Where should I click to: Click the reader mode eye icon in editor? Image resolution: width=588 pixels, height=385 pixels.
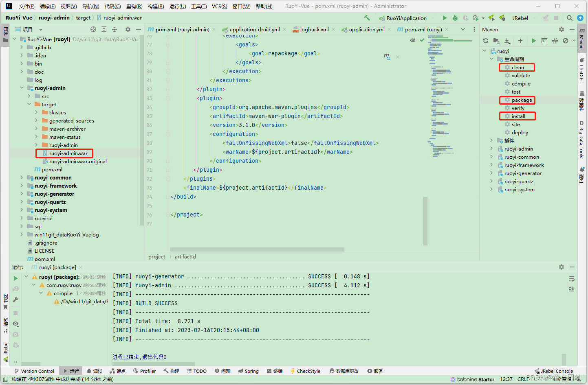click(x=413, y=40)
